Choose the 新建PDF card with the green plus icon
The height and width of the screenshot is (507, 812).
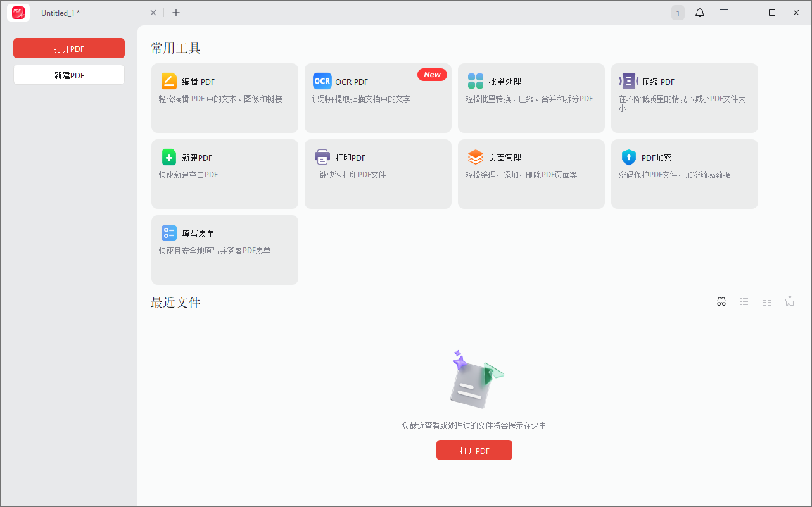[225, 174]
